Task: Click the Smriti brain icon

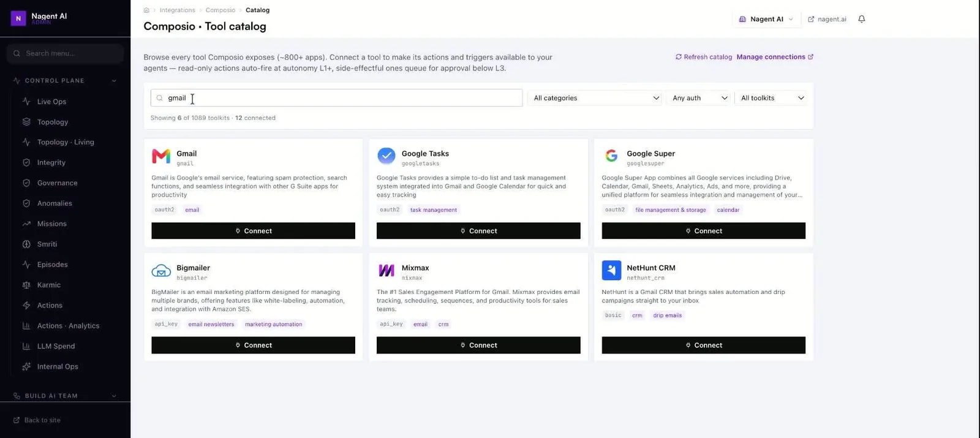Action: pos(26,244)
